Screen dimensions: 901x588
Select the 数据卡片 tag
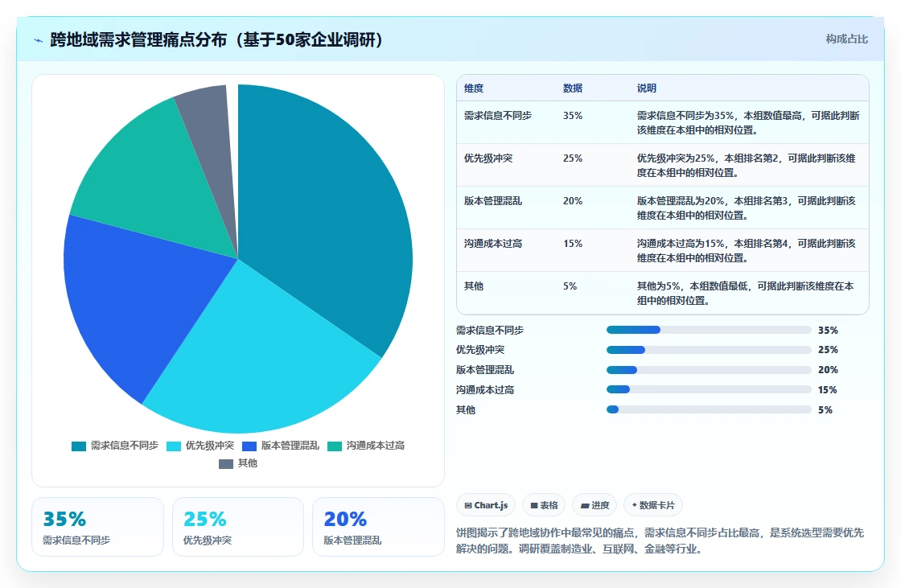652,505
